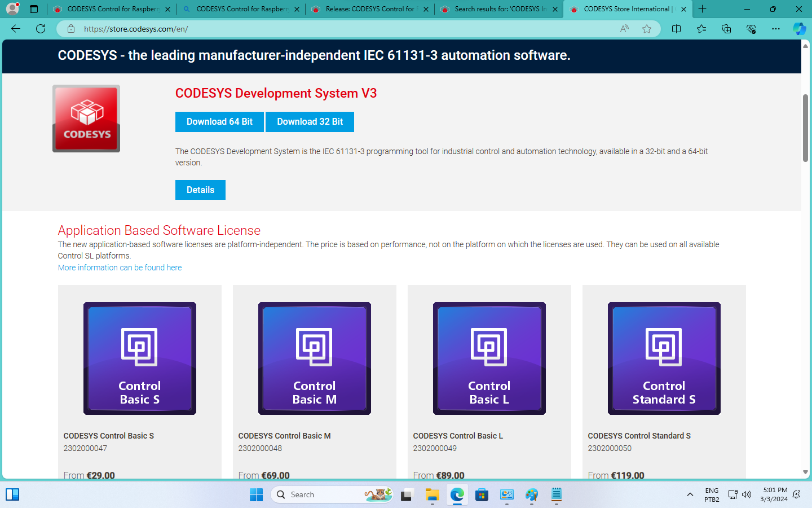
Task: Close the CODESYS Store International tab
Action: click(683, 9)
